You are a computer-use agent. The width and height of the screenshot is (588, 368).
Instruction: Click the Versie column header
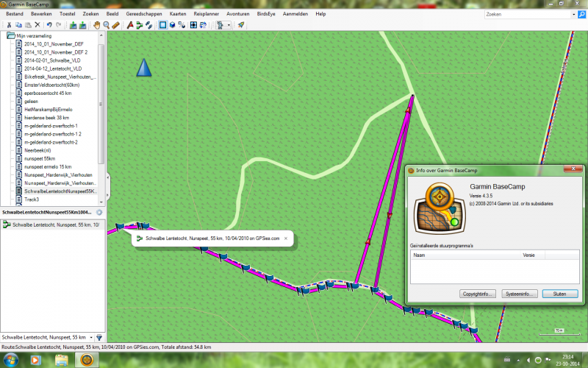click(532, 255)
